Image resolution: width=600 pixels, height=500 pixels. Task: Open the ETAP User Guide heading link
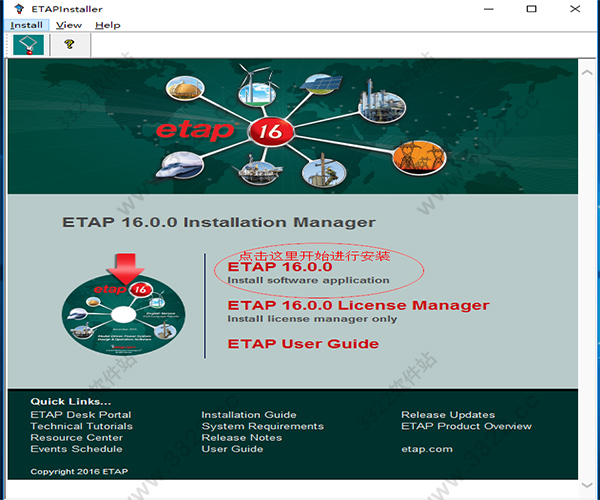pyautogui.click(x=303, y=344)
